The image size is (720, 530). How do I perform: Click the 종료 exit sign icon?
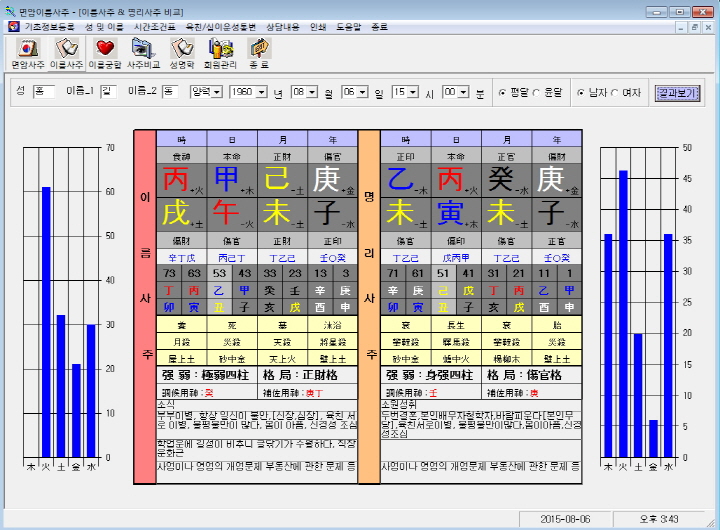coord(259,53)
